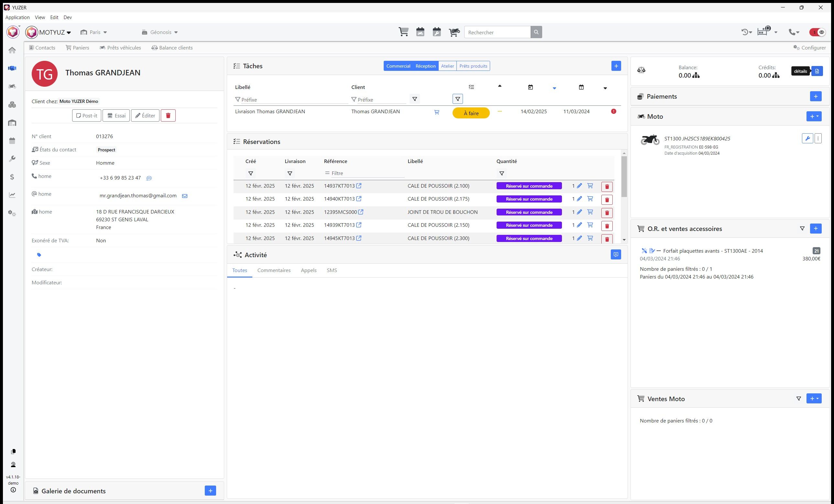Click the shopping cart icon in top toolbar
Viewport: 834px width, 504px height.
click(x=403, y=32)
